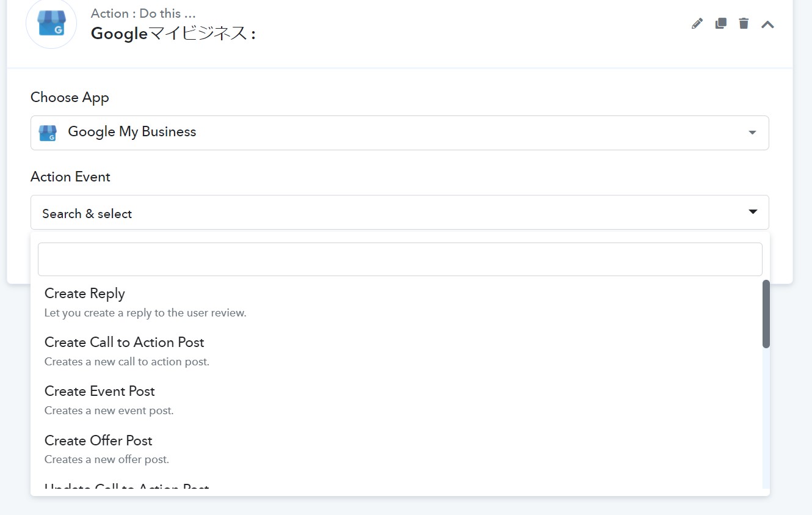Focus the action event search box
This screenshot has height=515, width=812.
[400, 259]
